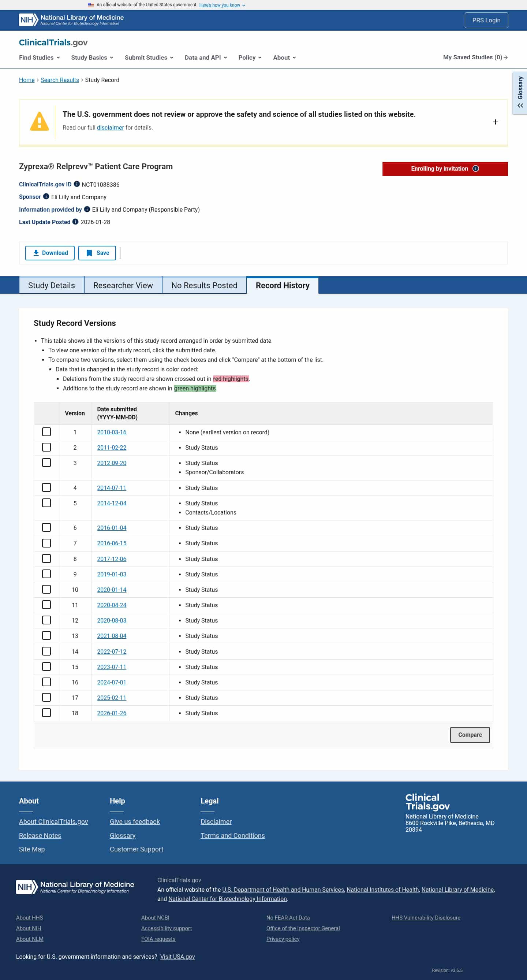View version submitted 2020-04-24
The height and width of the screenshot is (980, 527).
[112, 605]
